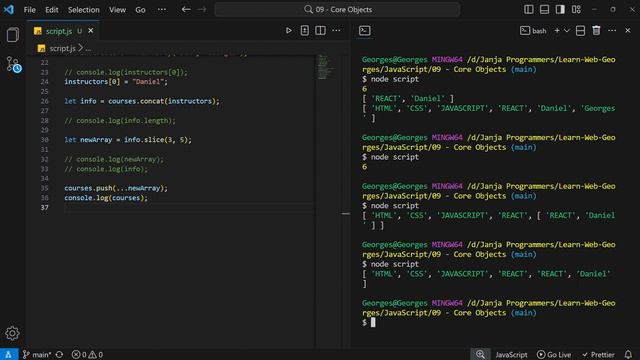Image resolution: width=640 pixels, height=360 pixels.
Task: Go forward with the right arrow
Action: (202, 9)
